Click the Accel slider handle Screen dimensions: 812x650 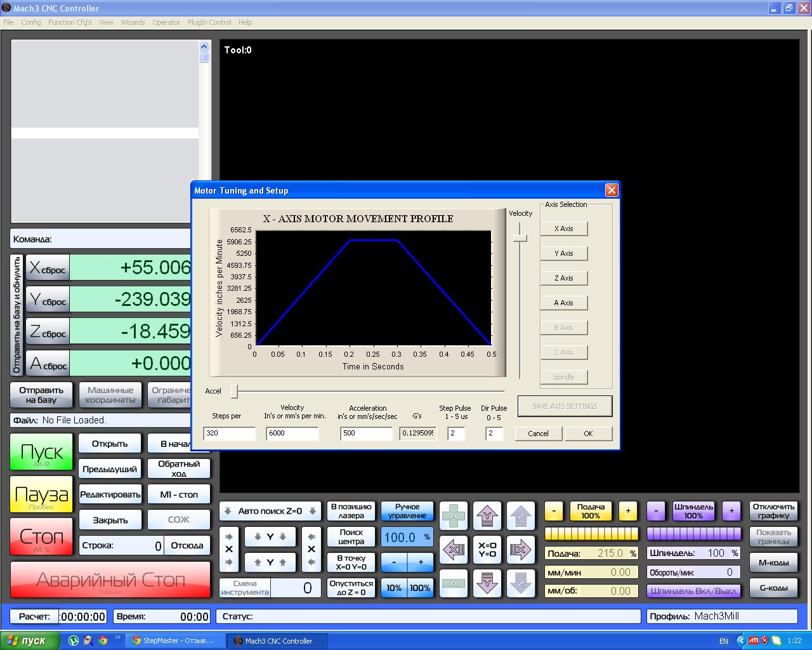tap(234, 392)
